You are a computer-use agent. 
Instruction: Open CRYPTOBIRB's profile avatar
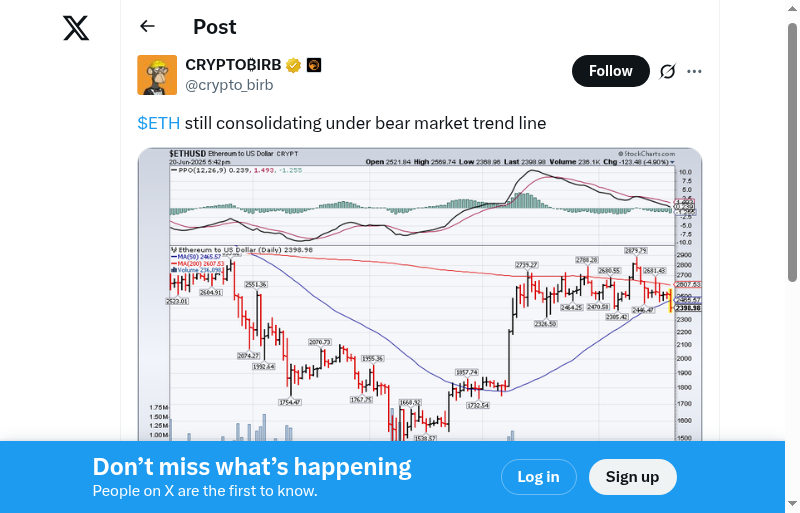[x=157, y=75]
